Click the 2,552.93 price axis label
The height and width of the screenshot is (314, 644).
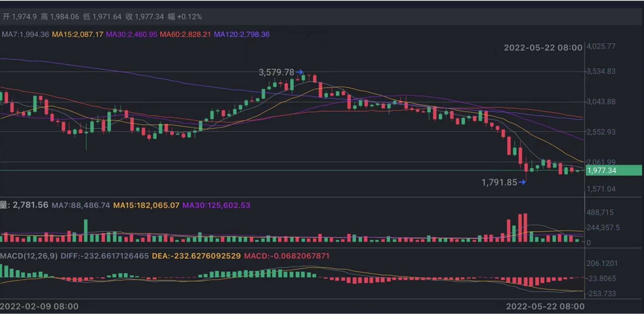click(x=601, y=132)
